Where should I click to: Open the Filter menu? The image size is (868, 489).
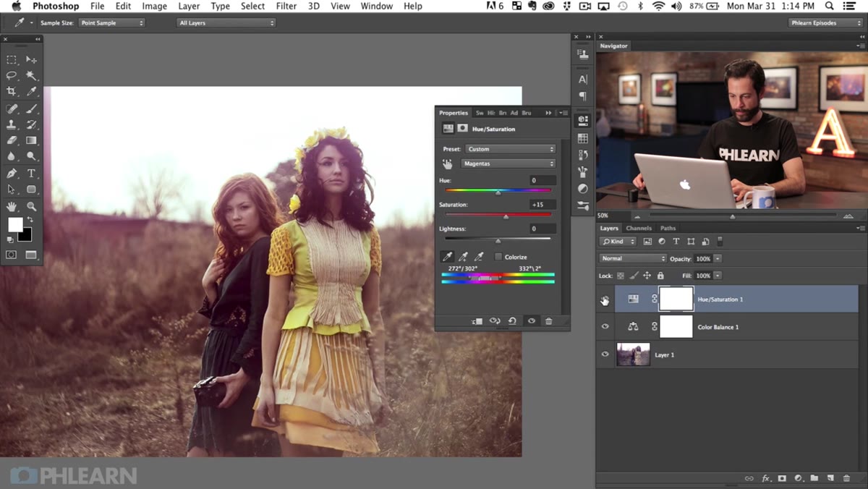pyautogui.click(x=286, y=6)
